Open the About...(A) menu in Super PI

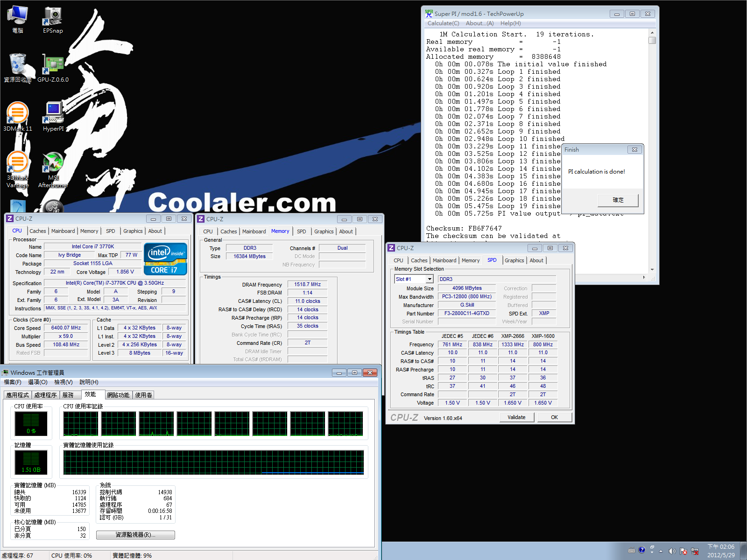click(479, 23)
